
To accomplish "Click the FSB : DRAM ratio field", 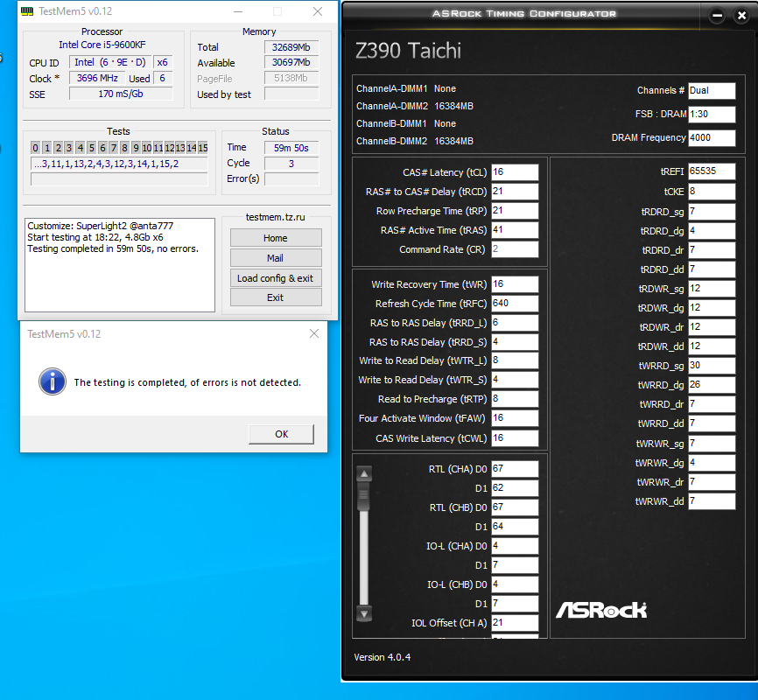I will tap(712, 114).
